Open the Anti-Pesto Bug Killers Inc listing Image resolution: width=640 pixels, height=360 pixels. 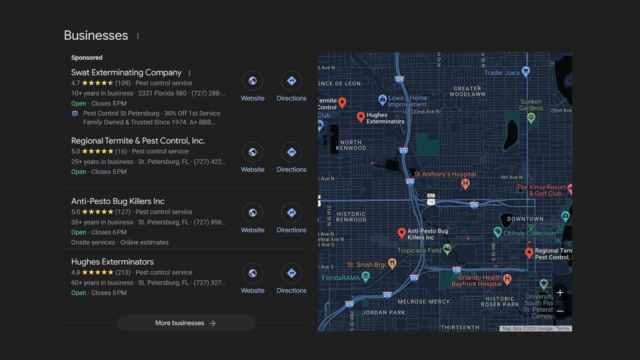(x=118, y=201)
